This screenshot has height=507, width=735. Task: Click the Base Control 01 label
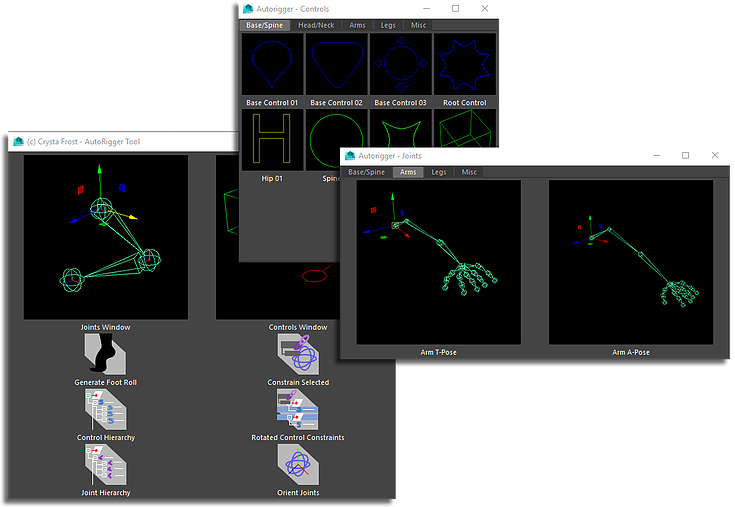(272, 103)
